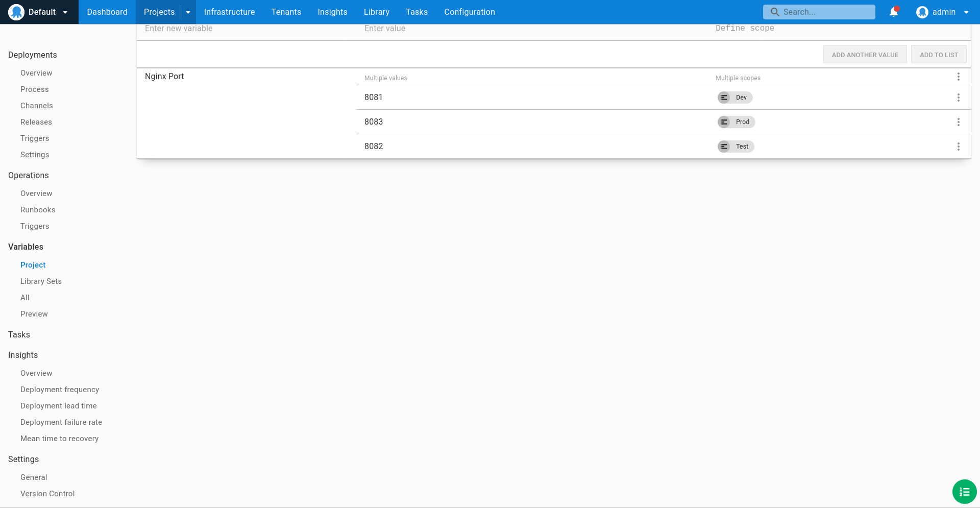Open the Channels sidebar link

(37, 106)
